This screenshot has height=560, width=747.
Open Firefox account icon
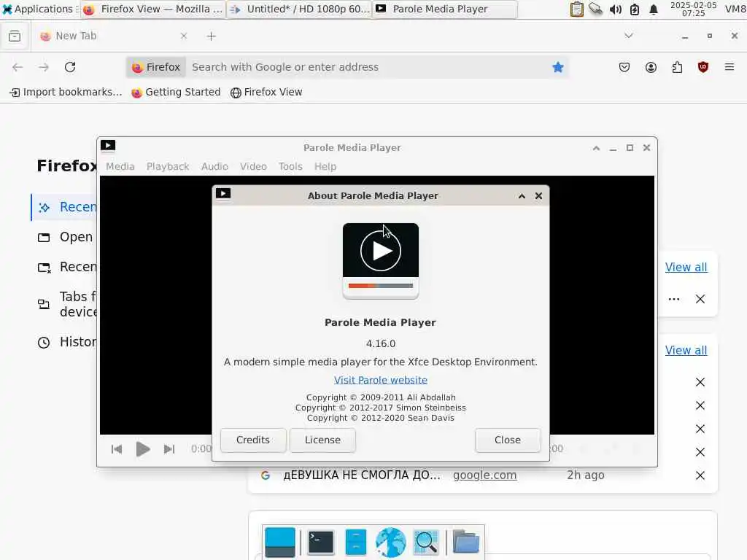click(651, 67)
